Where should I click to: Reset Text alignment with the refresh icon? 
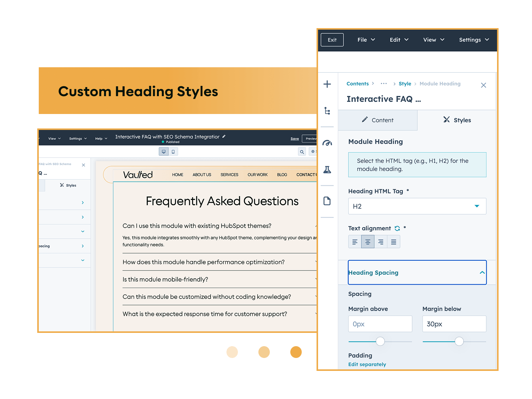coord(397,228)
